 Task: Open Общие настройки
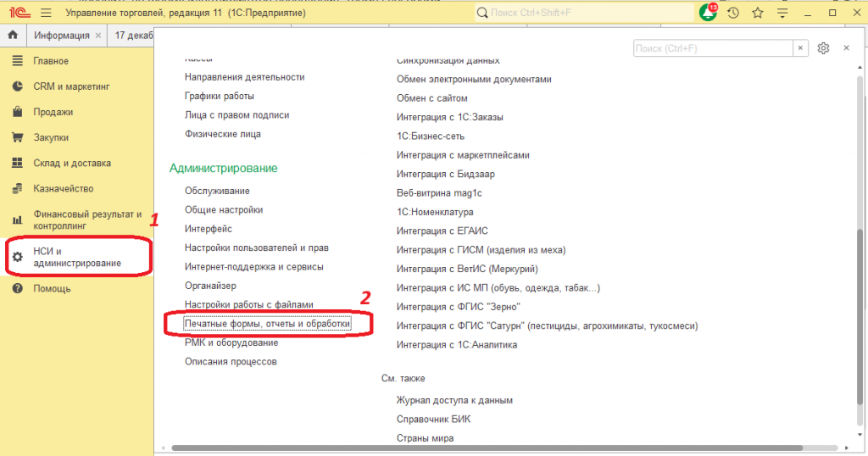coord(224,209)
